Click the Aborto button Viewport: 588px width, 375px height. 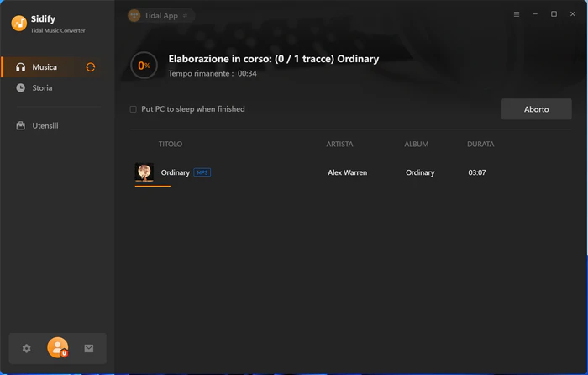pyautogui.click(x=536, y=109)
